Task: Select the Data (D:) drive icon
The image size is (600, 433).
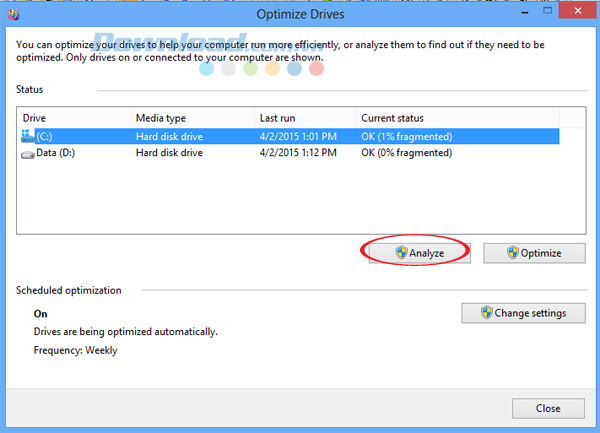Action: [x=28, y=154]
